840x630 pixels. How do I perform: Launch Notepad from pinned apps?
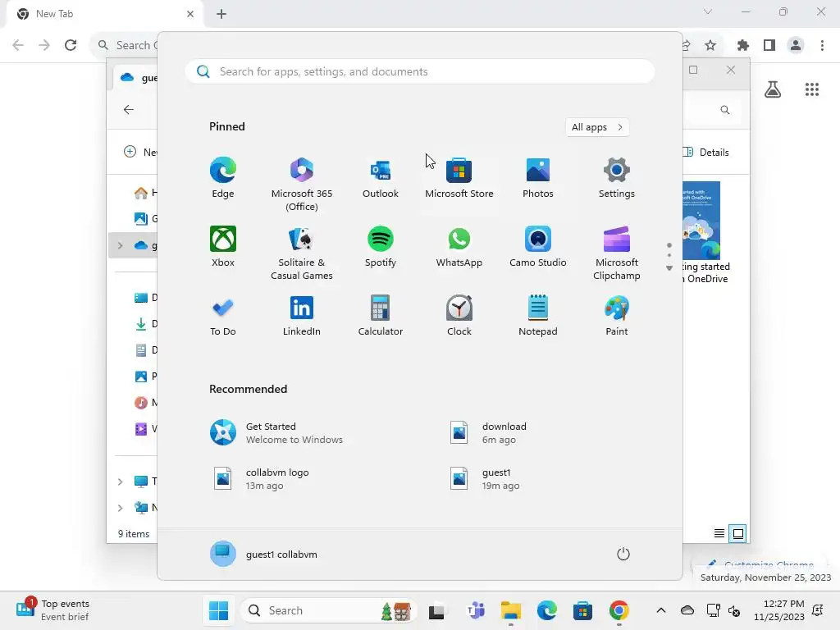[x=538, y=316]
